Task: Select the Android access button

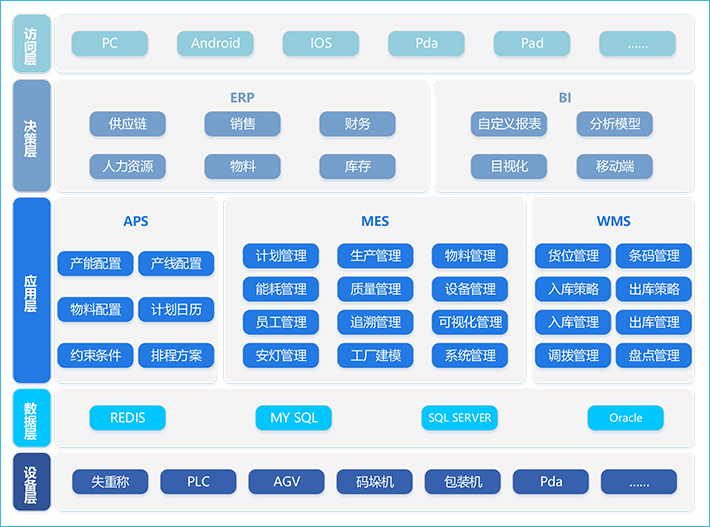Action: (x=215, y=43)
